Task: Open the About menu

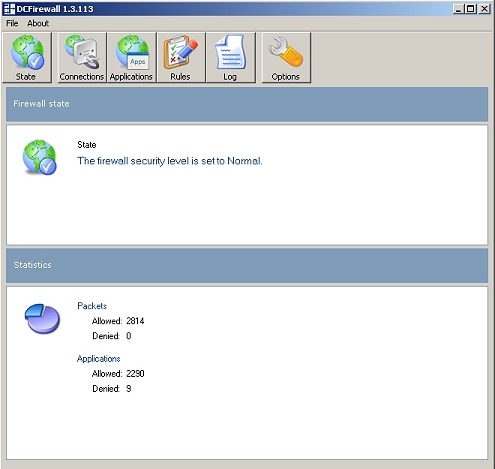Action: 38,23
